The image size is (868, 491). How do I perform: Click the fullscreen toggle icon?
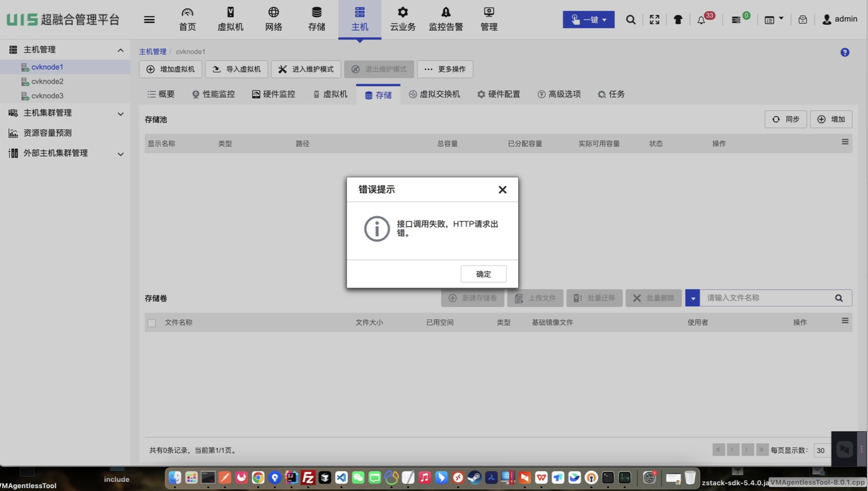coord(654,20)
